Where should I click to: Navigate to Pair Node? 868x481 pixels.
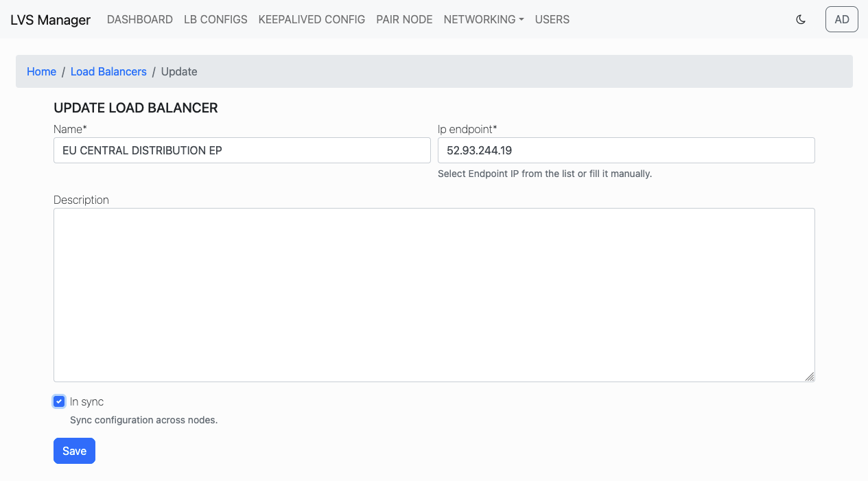tap(404, 19)
